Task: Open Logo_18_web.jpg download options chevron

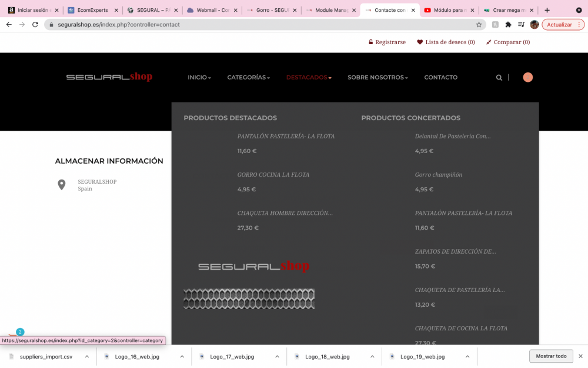Action: point(372,356)
